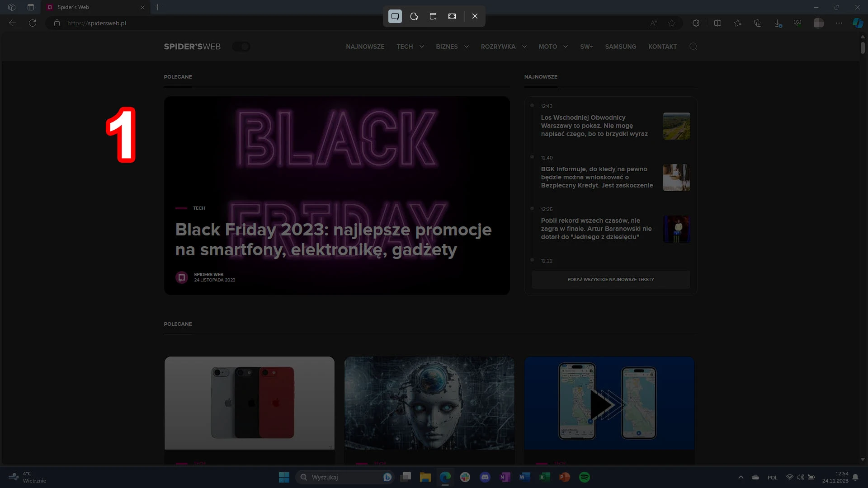Open browser essentials heart icon
Image resolution: width=868 pixels, height=488 pixels.
click(797, 23)
